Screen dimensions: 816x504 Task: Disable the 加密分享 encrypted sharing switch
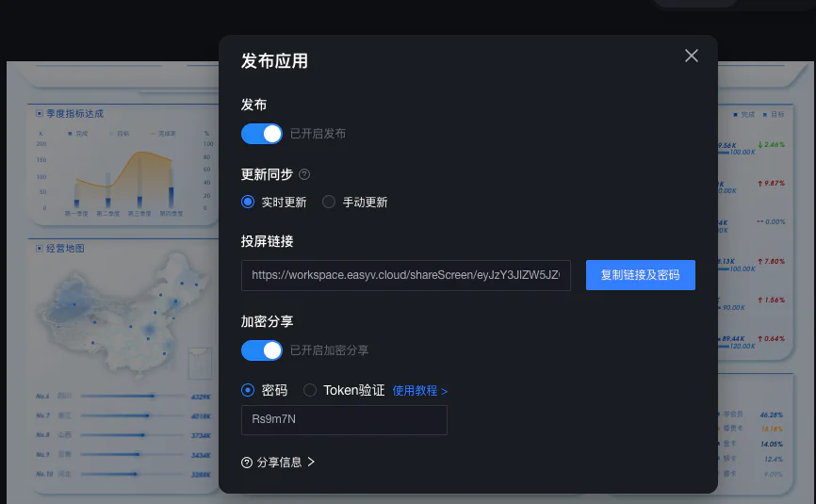pyautogui.click(x=262, y=350)
